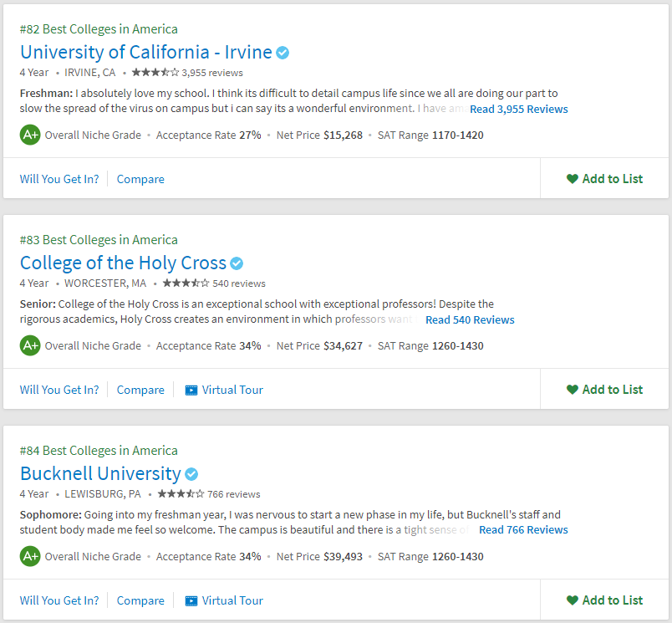The image size is (672, 623).
Task: Click star rating for Holy Cross
Action: click(x=186, y=283)
